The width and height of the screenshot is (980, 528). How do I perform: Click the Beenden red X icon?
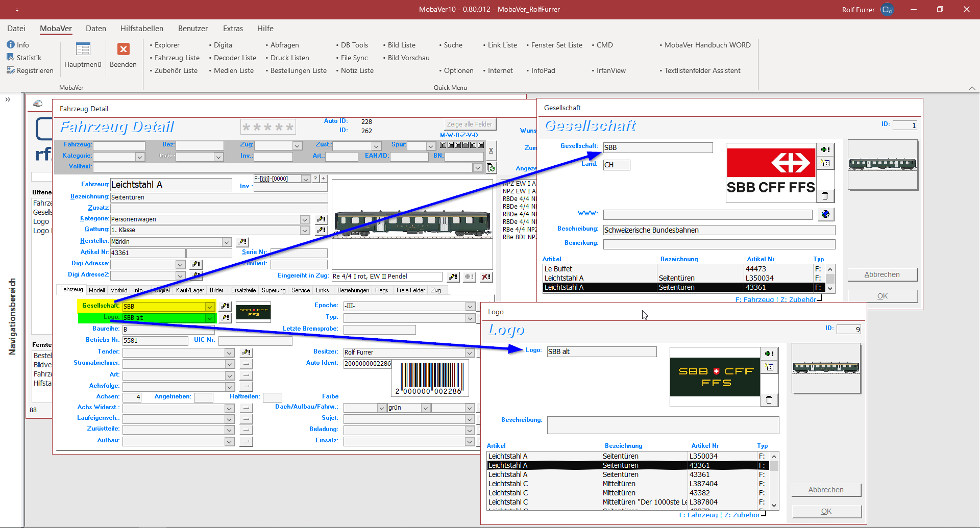[123, 49]
